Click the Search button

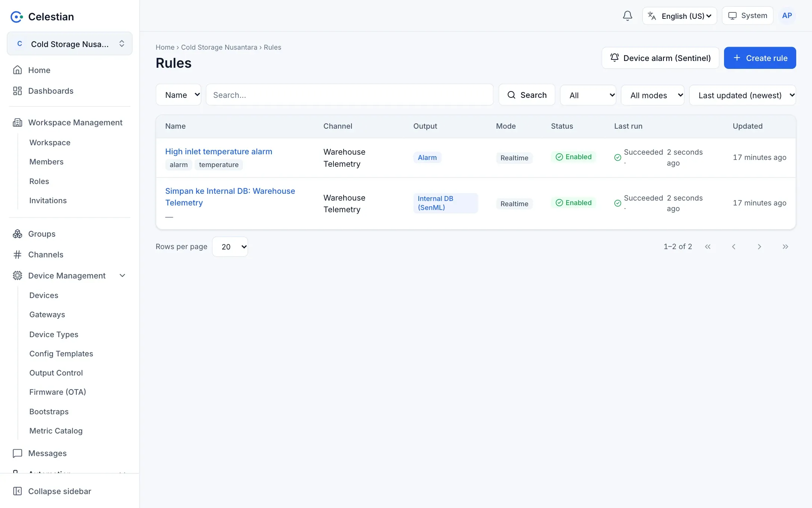[x=527, y=95]
